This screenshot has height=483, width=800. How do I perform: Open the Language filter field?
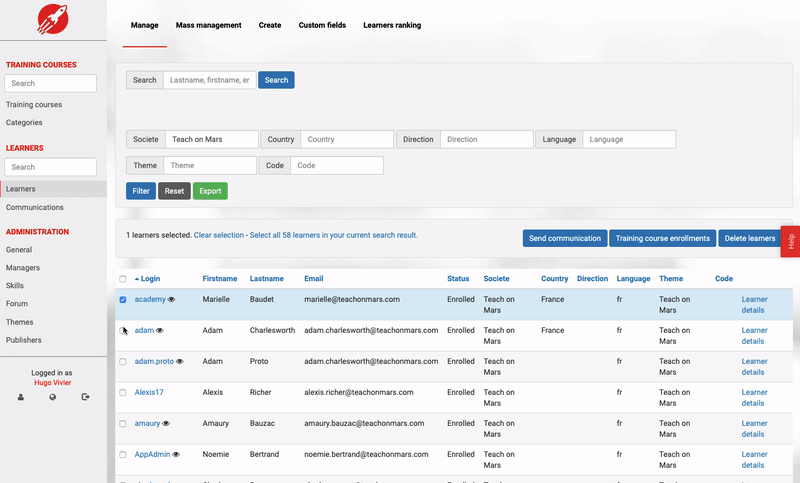coord(629,139)
